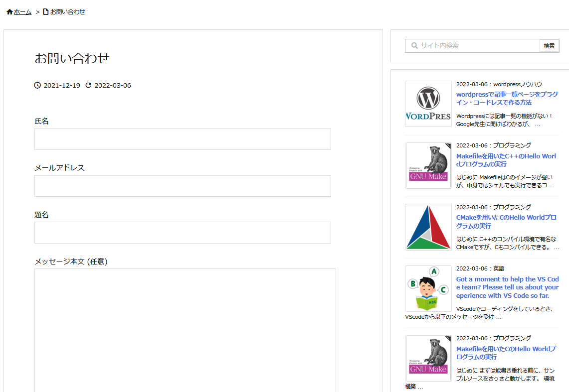Click the refresh icon next to 2022-03-06

(x=89, y=85)
